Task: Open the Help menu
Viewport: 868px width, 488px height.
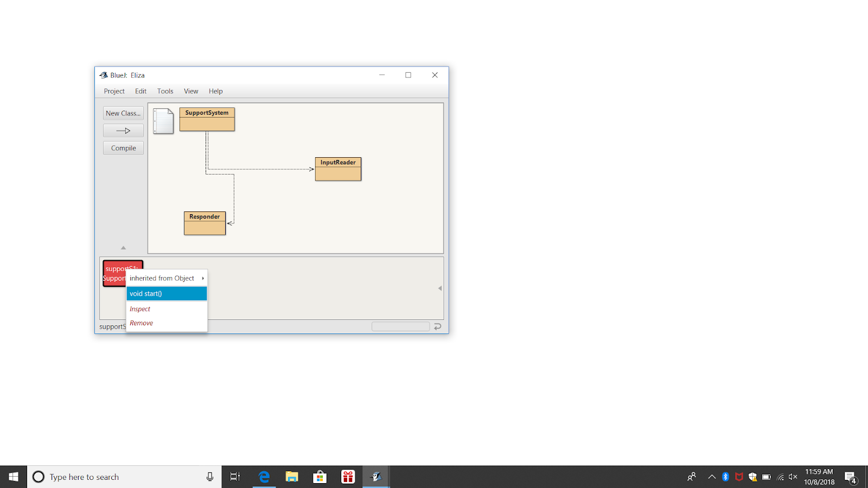Action: (215, 91)
